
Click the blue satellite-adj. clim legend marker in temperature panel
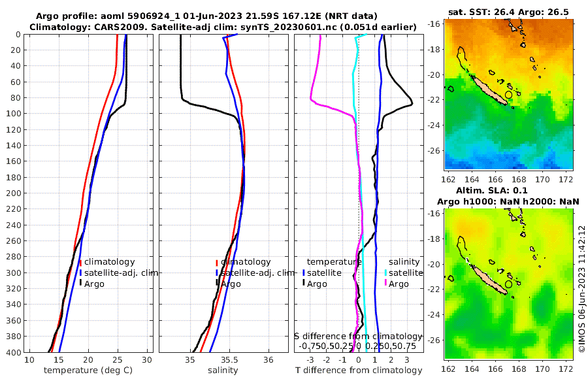click(x=80, y=273)
